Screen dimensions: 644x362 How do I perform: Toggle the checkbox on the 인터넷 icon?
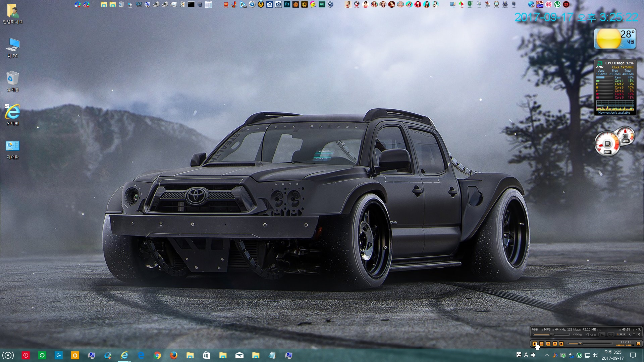(7, 106)
